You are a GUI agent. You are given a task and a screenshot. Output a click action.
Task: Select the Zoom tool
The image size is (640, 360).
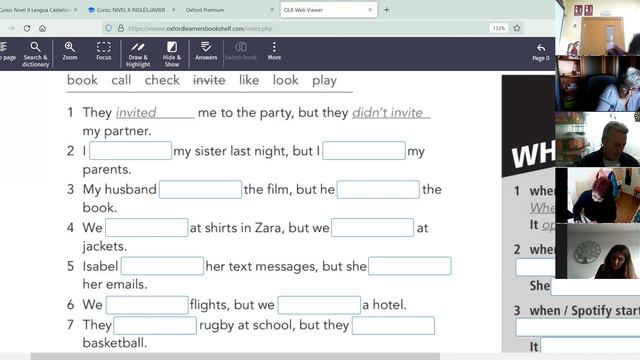tap(70, 51)
